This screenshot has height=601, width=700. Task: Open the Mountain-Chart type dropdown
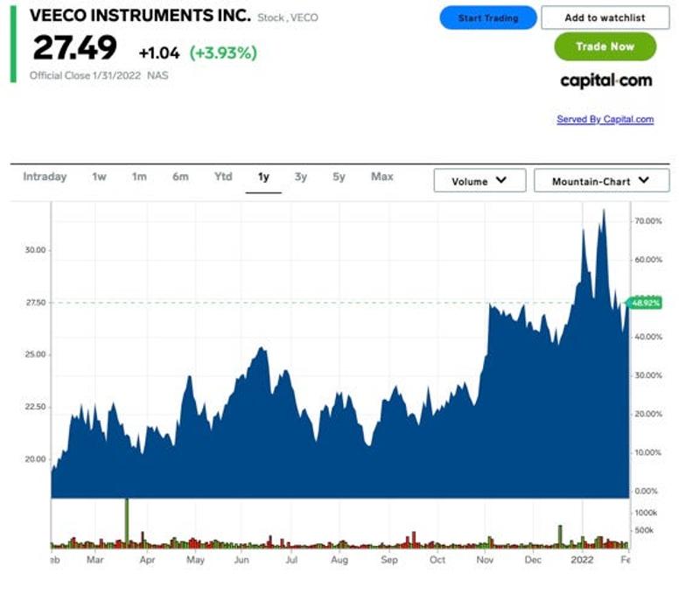point(602,181)
